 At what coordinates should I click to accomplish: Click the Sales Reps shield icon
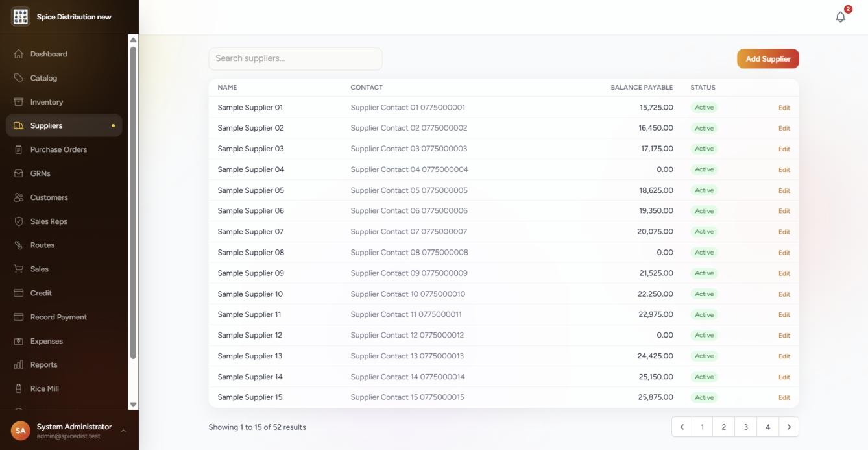(x=18, y=221)
